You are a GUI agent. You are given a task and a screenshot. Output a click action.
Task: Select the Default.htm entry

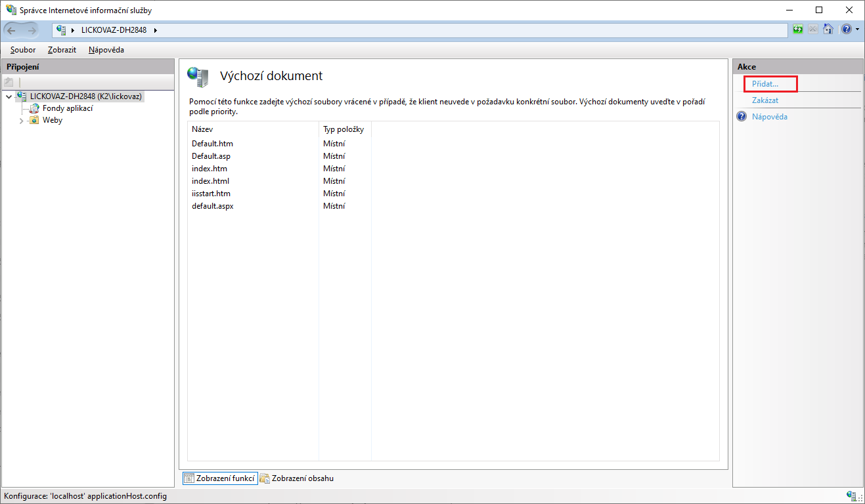pos(212,144)
